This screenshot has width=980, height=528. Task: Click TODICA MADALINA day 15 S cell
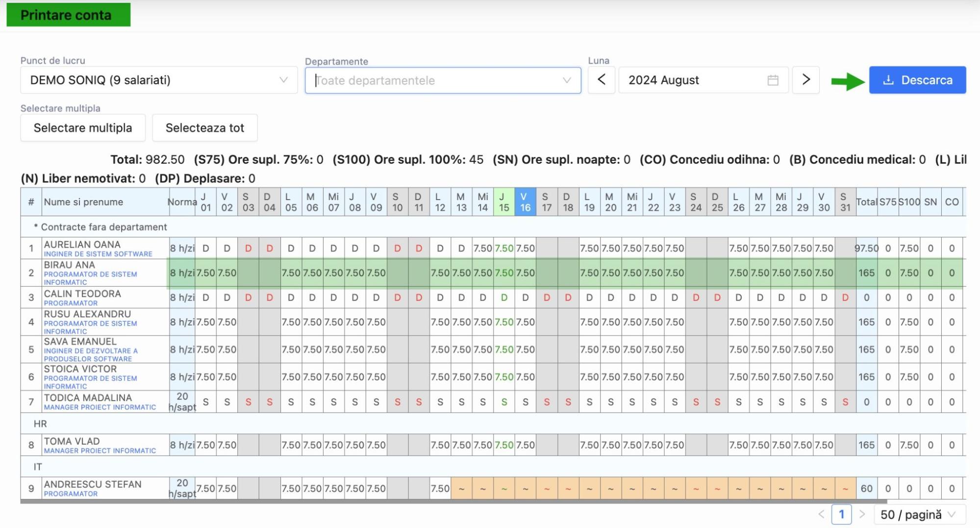click(504, 402)
